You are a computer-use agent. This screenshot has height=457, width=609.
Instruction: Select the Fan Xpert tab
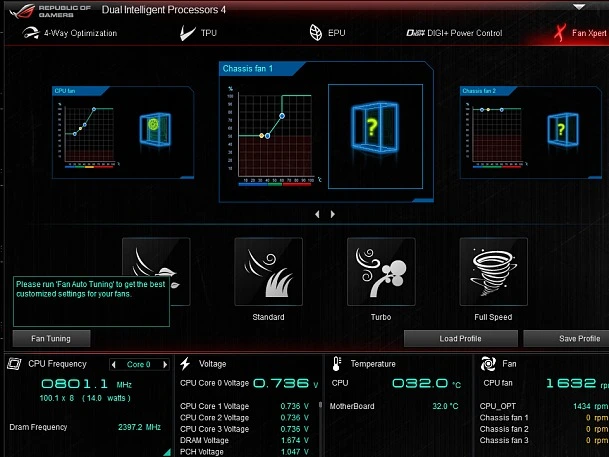pyautogui.click(x=580, y=33)
